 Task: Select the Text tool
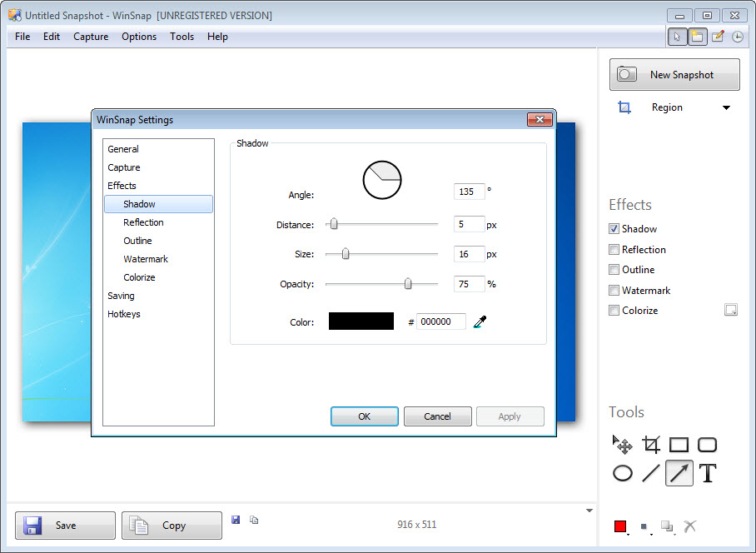coord(708,473)
